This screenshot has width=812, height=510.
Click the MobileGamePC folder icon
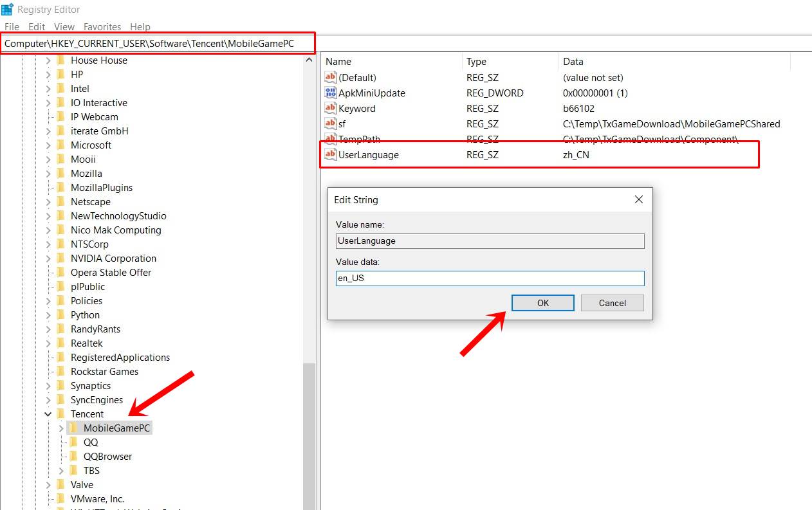[x=74, y=428]
